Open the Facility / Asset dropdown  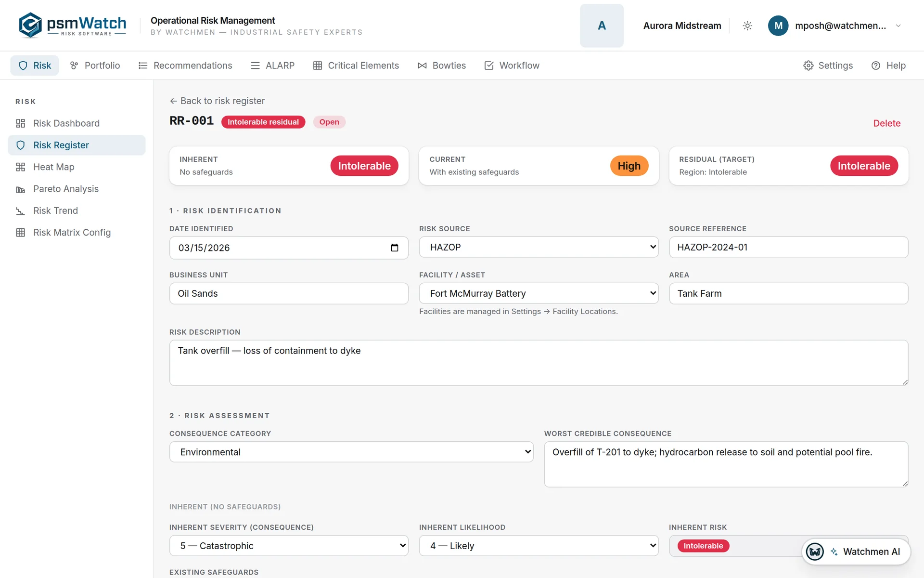(539, 293)
